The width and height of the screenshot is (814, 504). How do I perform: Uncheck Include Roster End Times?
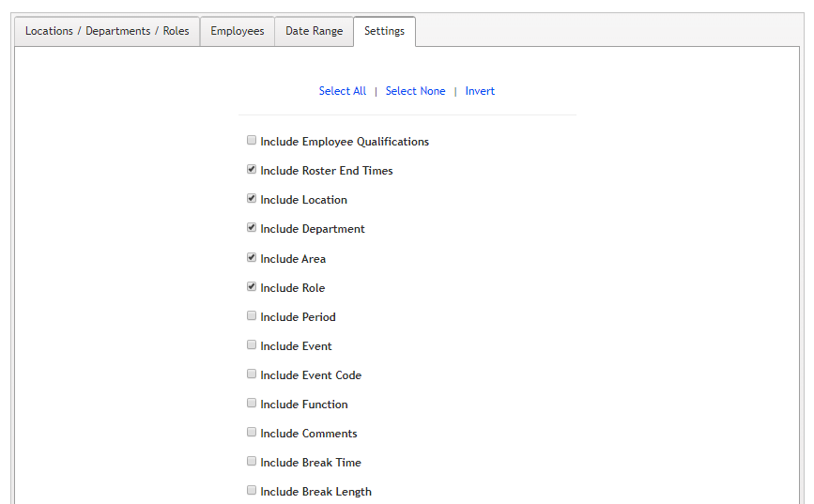pyautogui.click(x=252, y=169)
